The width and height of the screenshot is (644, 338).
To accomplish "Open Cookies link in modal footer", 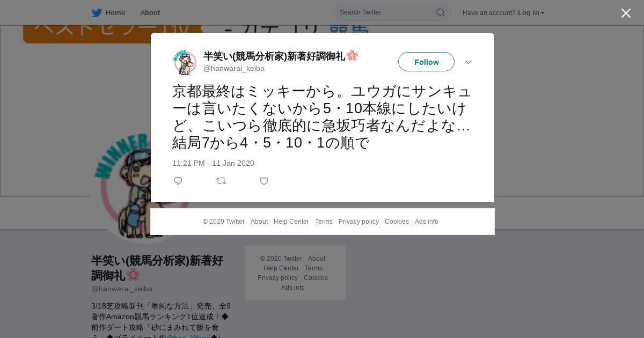I will tap(397, 222).
